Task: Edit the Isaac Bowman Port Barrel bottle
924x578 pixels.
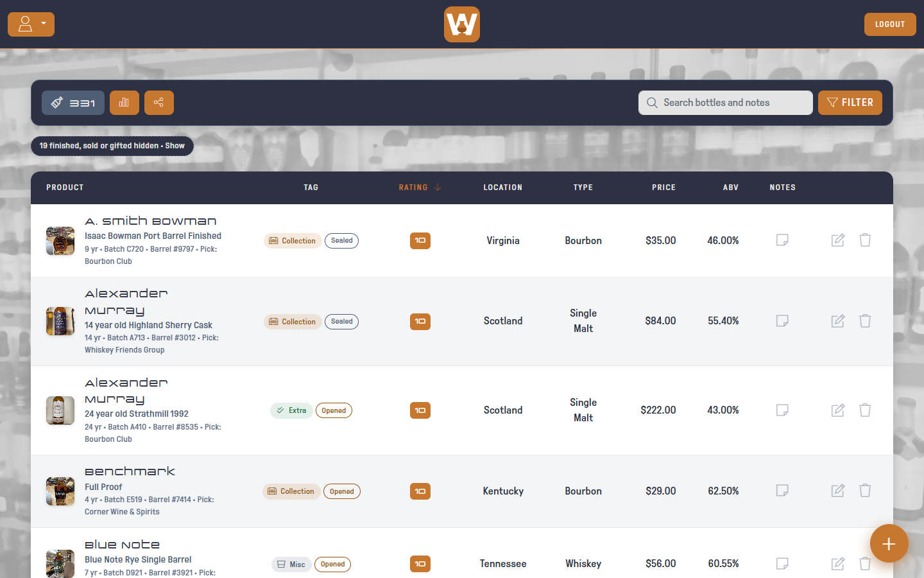Action: point(838,240)
